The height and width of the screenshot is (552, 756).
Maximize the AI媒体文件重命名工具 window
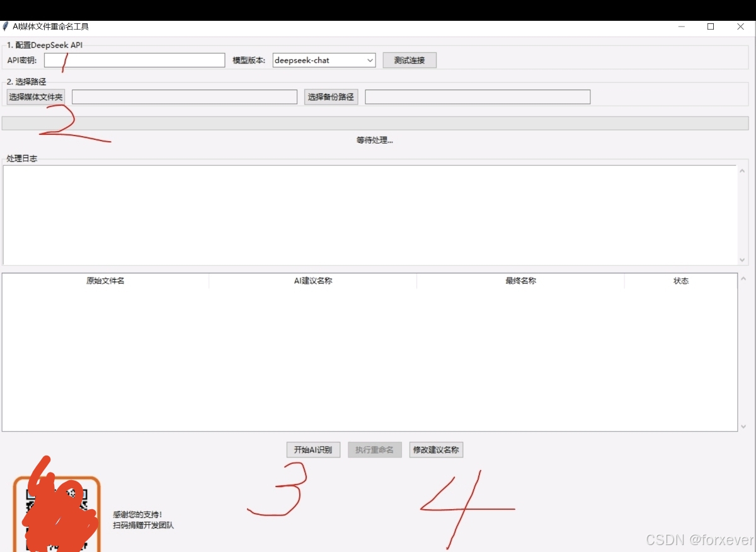tap(711, 26)
